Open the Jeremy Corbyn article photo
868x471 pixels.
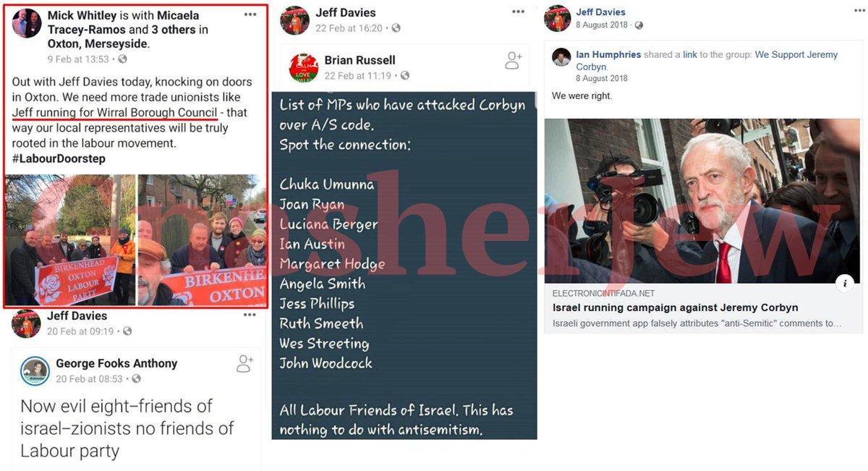[702, 200]
